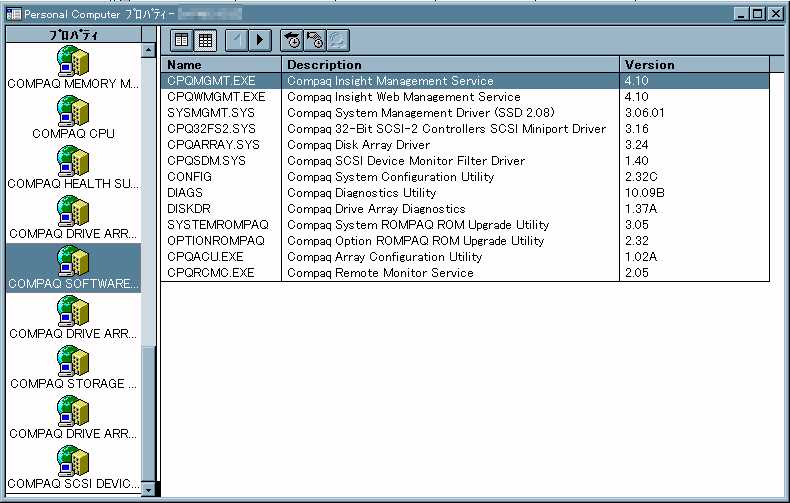Click the scroll up arrow of property list
This screenshot has height=503, width=790.
pos(148,50)
